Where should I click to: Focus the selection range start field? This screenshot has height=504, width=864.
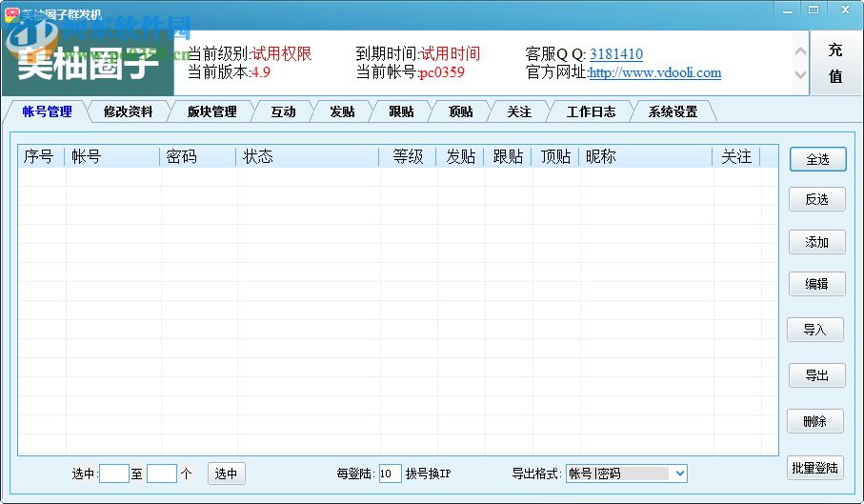[114, 474]
